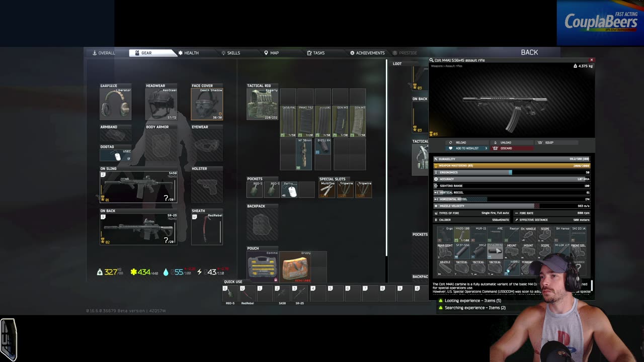Viewport: 644px width, 362px height.
Task: Click the weight indicator icon
Action: click(x=100, y=272)
